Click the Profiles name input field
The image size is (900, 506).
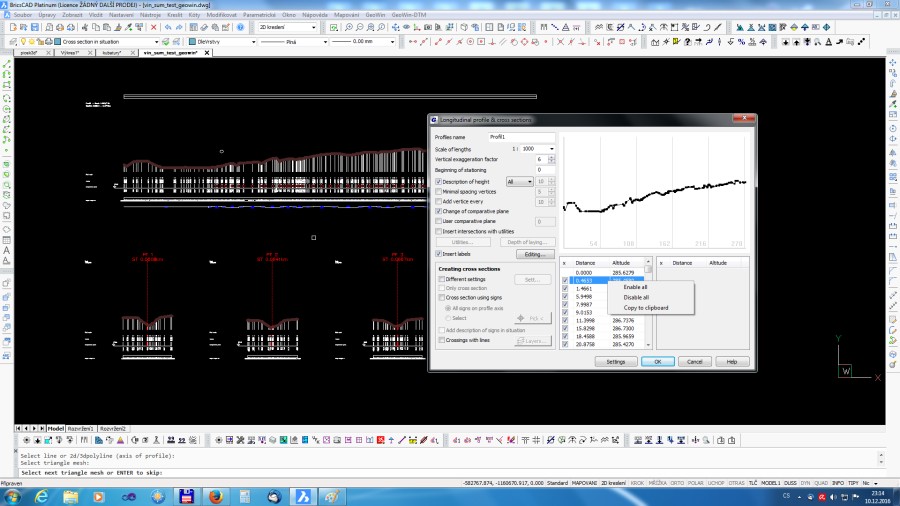(x=522, y=137)
